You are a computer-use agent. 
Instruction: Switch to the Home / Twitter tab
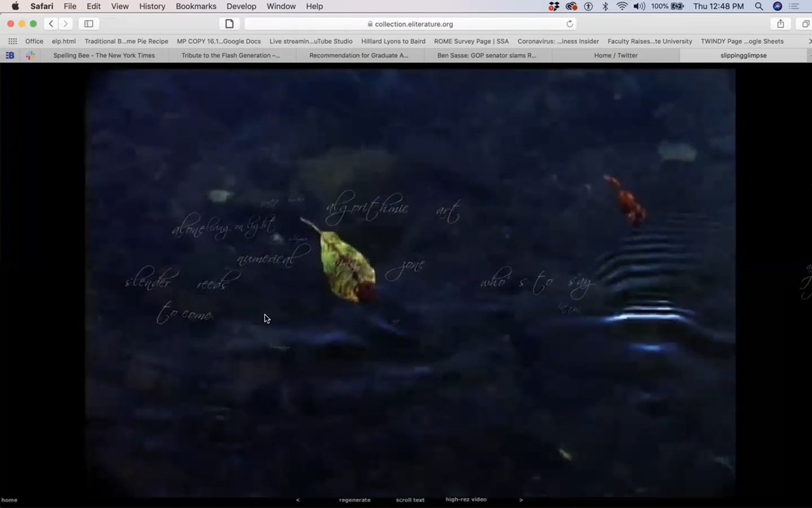(x=616, y=56)
